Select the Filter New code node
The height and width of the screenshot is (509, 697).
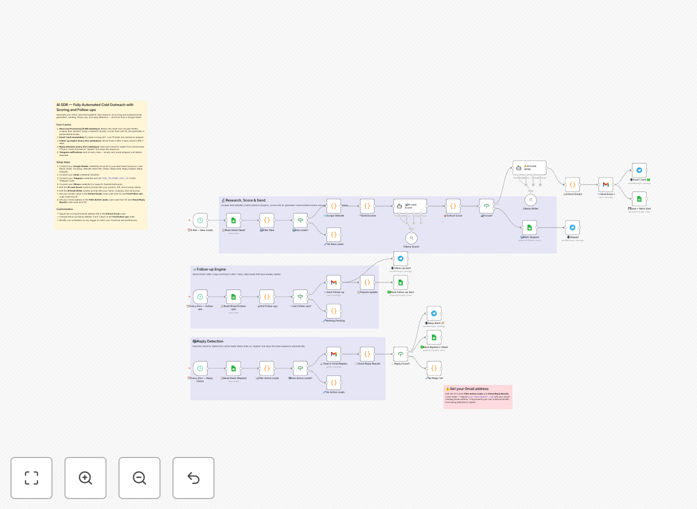click(267, 220)
